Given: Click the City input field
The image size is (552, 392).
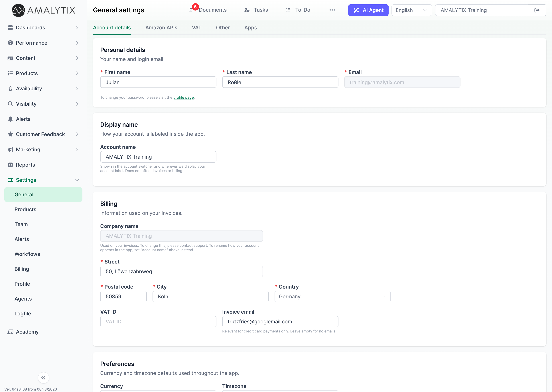Looking at the screenshot, I should 210,296.
